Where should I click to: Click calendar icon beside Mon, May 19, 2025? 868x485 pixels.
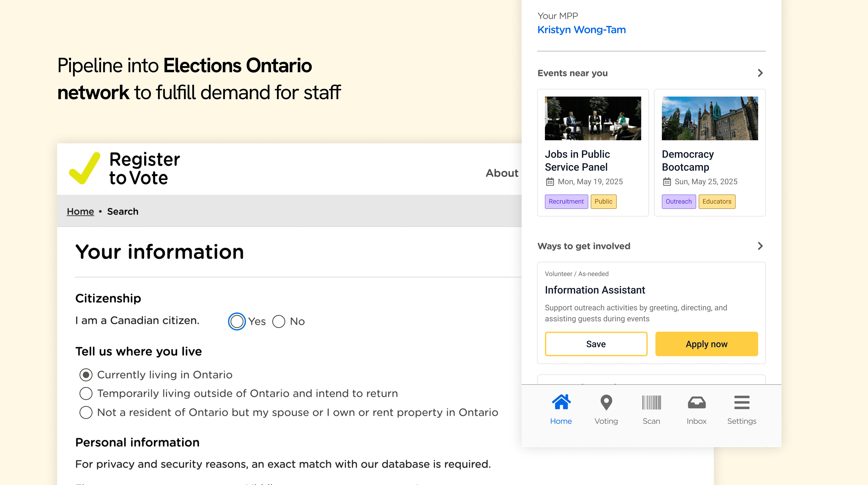tap(550, 182)
